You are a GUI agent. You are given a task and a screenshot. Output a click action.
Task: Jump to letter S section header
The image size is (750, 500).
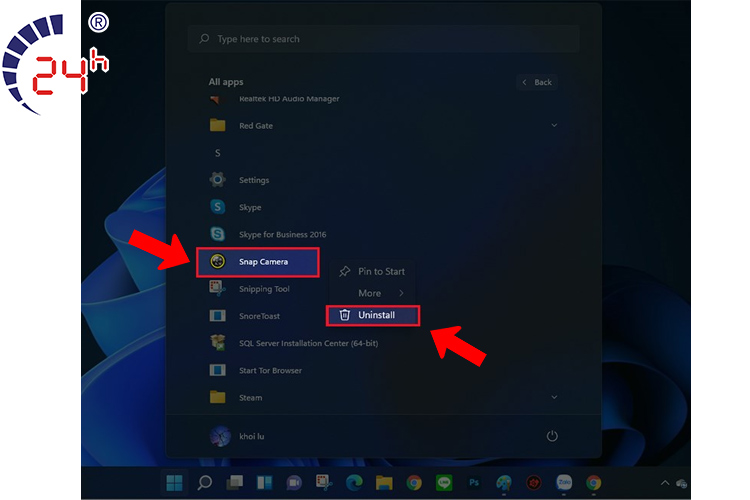coord(217,153)
